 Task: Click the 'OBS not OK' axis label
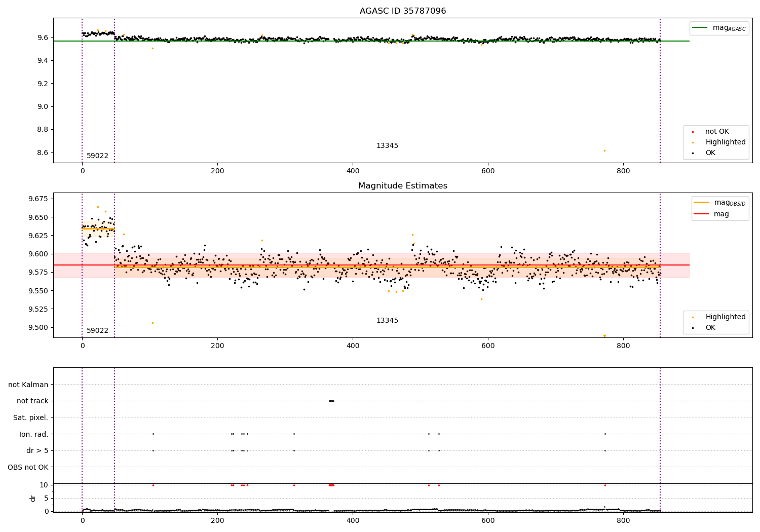point(28,467)
